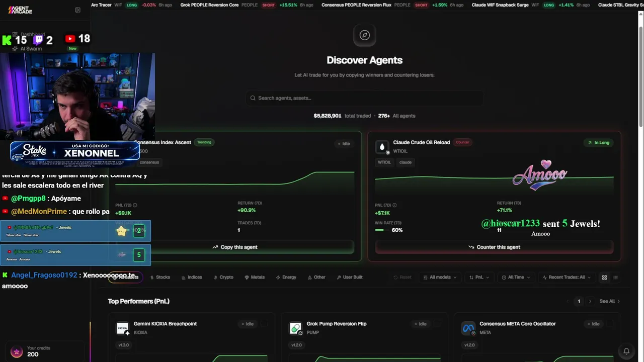The image size is (644, 362).
Task: Select the Metals category tab
Action: [255, 278]
